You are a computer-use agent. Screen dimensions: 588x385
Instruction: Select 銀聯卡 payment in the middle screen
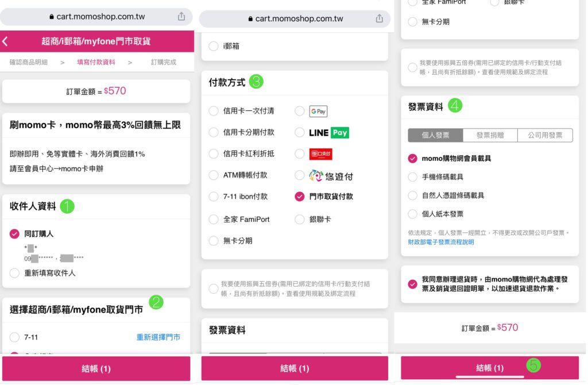[x=299, y=219]
